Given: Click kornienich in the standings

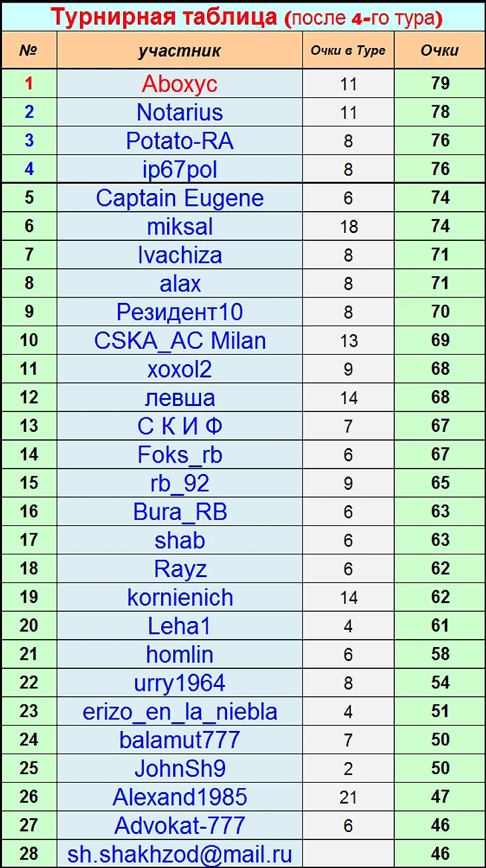Looking at the screenshot, I should (180, 598).
